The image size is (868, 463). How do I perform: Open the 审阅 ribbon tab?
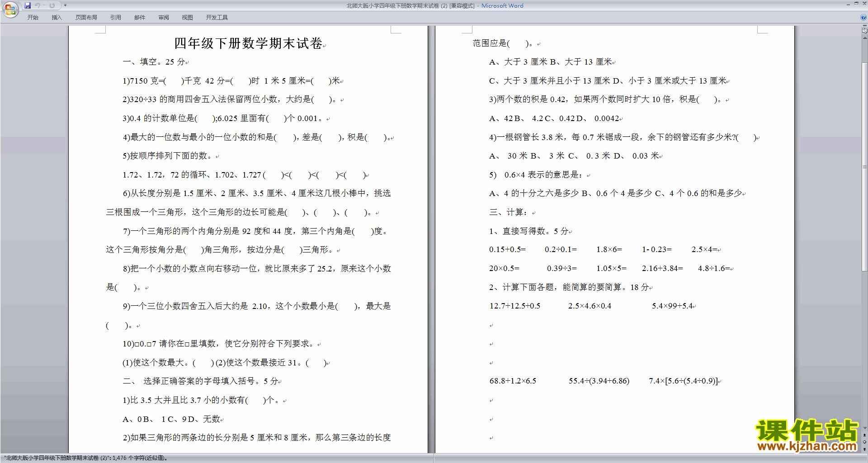[x=164, y=18]
